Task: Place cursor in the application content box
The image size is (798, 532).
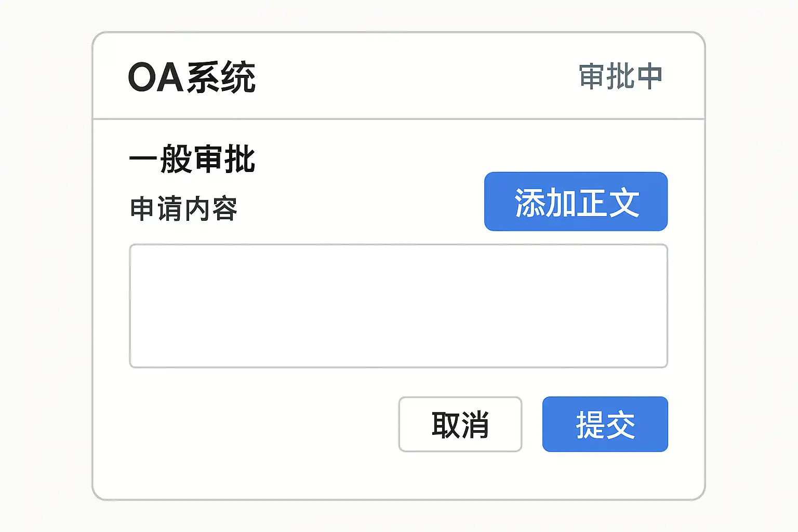Action: click(x=398, y=306)
